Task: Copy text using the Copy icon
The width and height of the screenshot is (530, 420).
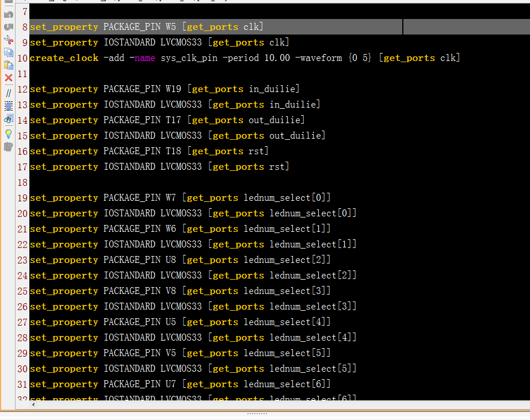Action: point(8,52)
